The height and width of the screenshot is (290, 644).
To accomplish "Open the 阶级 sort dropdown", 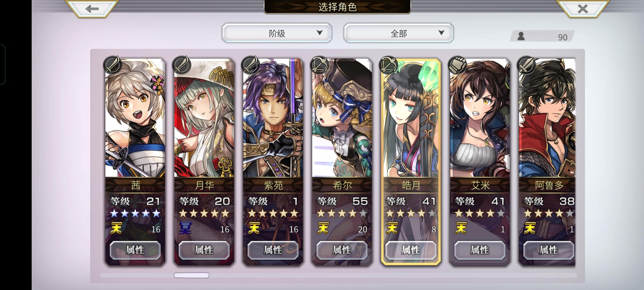I will pyautogui.click(x=277, y=33).
